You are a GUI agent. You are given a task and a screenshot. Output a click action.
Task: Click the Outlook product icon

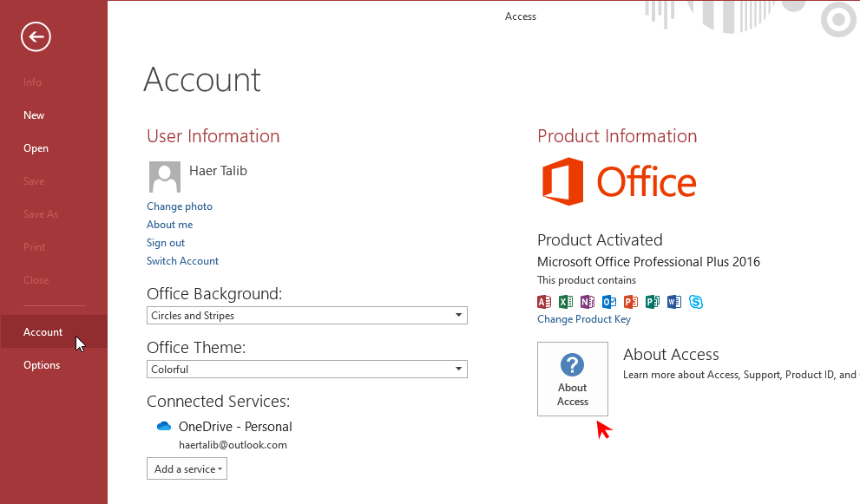click(609, 302)
